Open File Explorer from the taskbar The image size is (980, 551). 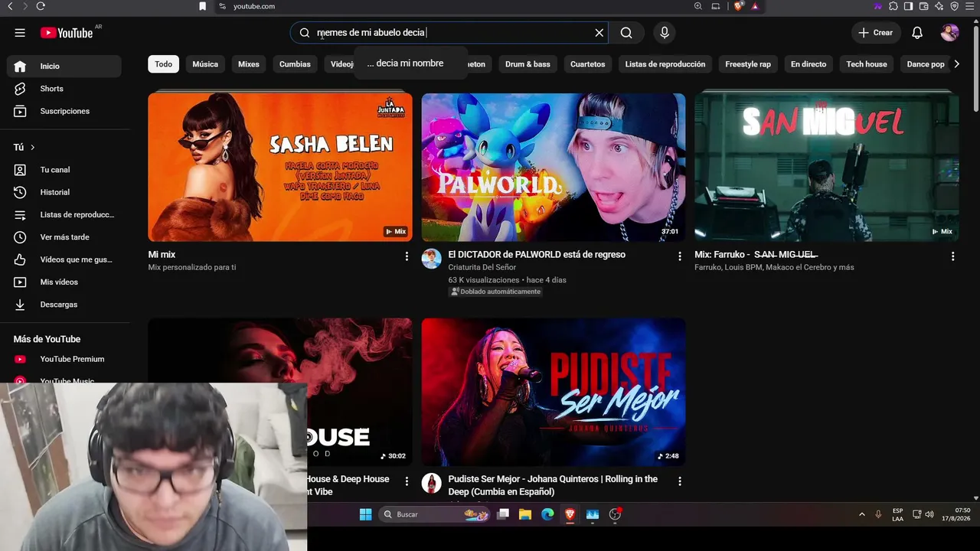(x=524, y=514)
